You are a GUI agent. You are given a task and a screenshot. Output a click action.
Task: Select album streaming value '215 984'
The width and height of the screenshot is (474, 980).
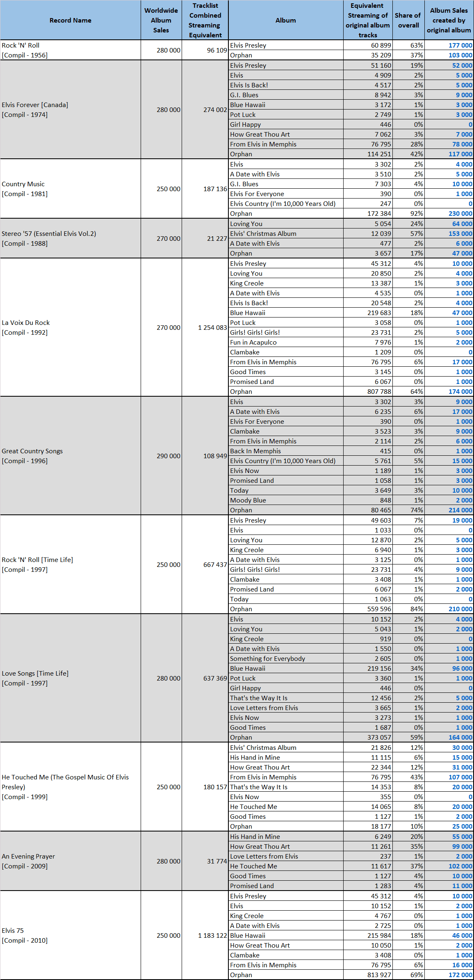pyautogui.click(x=379, y=935)
